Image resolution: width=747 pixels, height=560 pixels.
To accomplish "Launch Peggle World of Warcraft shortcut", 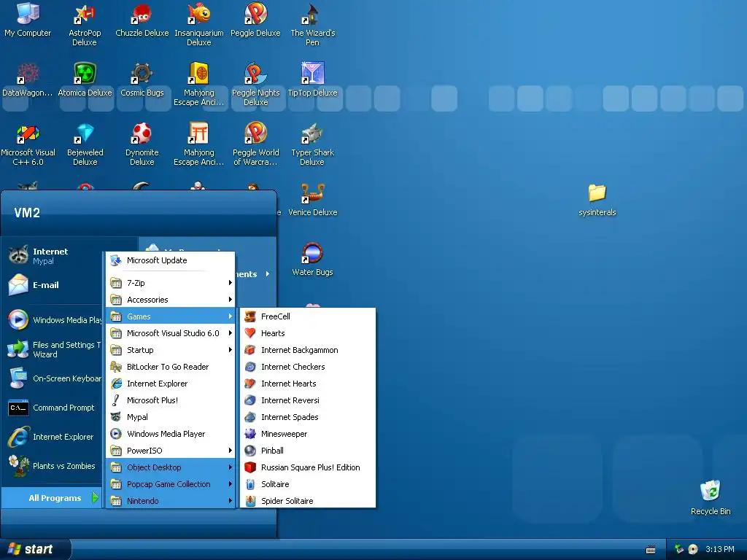I will coord(255,144).
